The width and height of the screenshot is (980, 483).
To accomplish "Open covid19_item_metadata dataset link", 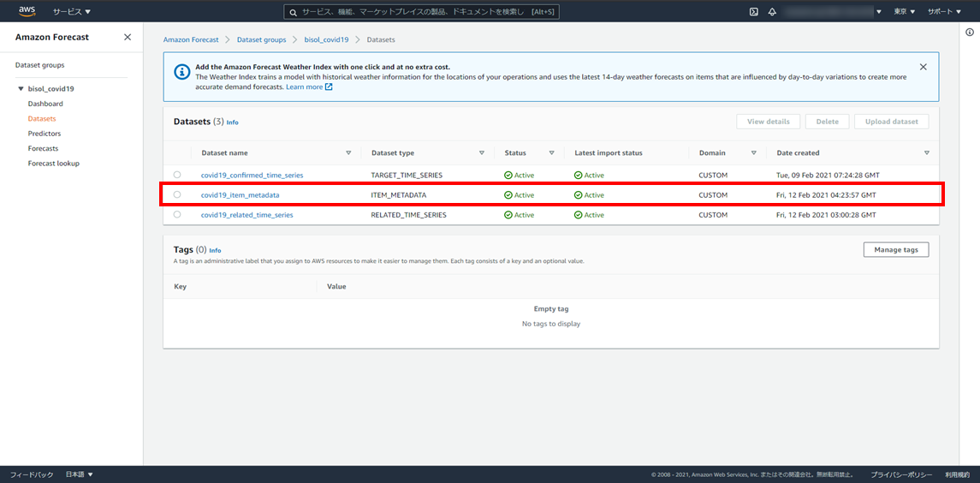I will [x=240, y=195].
